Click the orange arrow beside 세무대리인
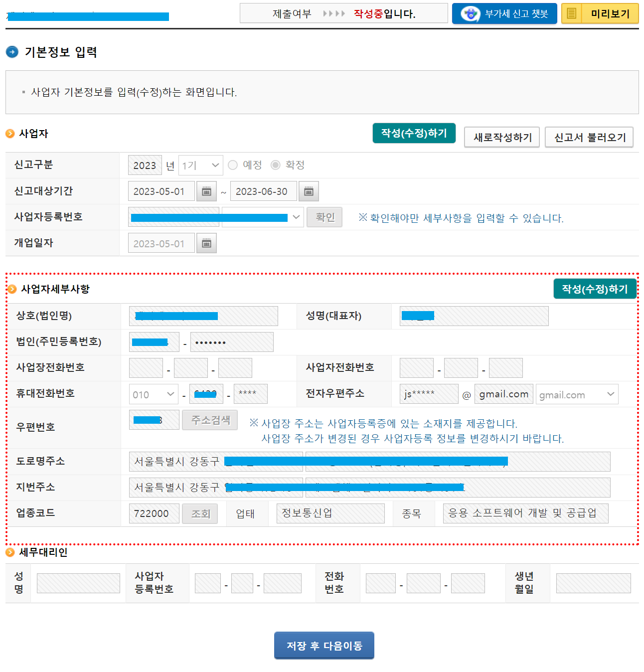Screen dimensions: 644x672 [x=9, y=552]
